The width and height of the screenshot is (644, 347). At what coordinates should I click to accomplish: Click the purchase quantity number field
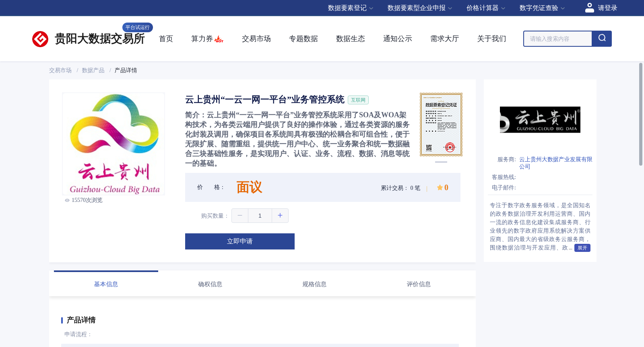260,216
